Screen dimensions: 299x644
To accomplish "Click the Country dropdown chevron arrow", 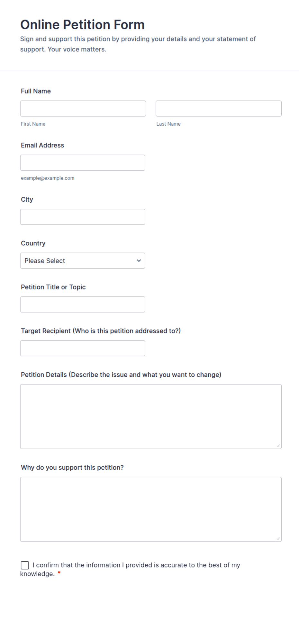I will pos(139,261).
